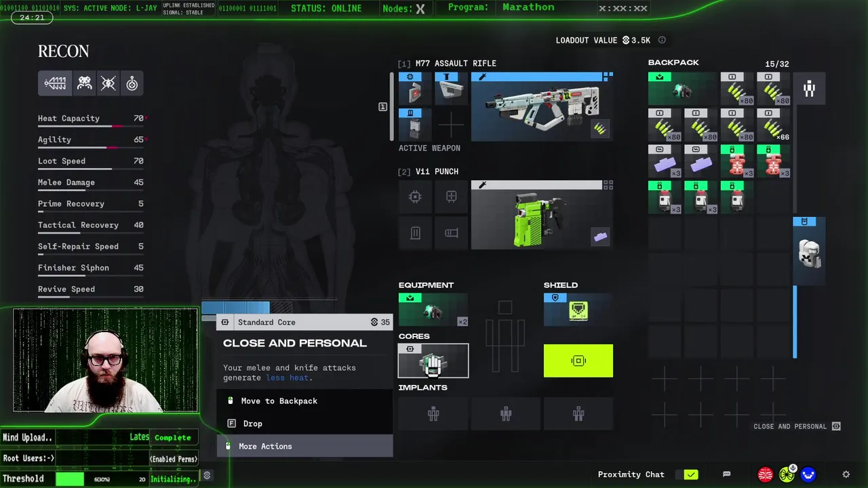Click the yellow ammo icon on M77 card
Viewport: 868px width, 488px height.
(600, 129)
